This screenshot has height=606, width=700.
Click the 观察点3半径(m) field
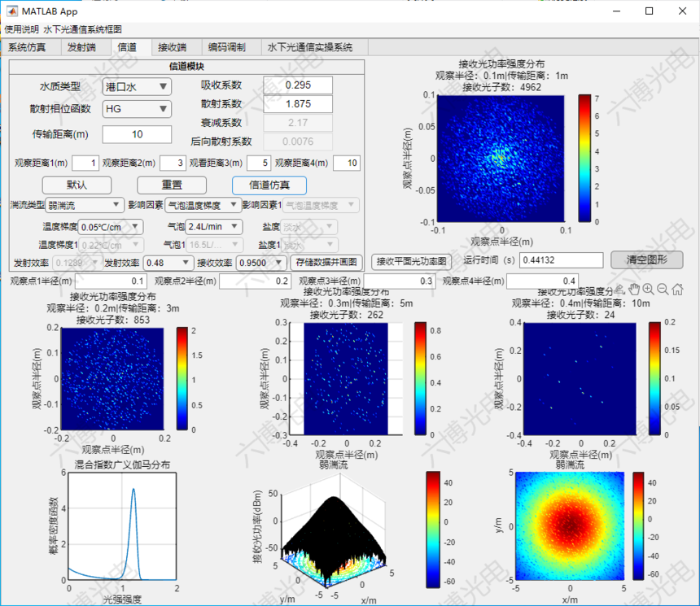(x=400, y=281)
